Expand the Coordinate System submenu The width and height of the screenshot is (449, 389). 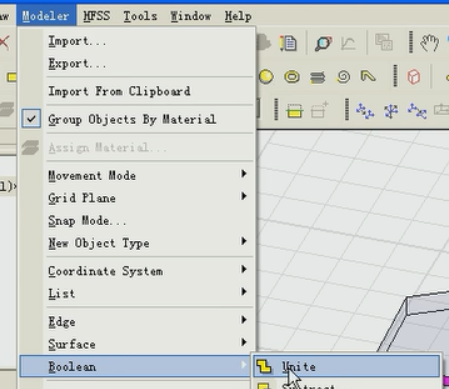[137, 271]
